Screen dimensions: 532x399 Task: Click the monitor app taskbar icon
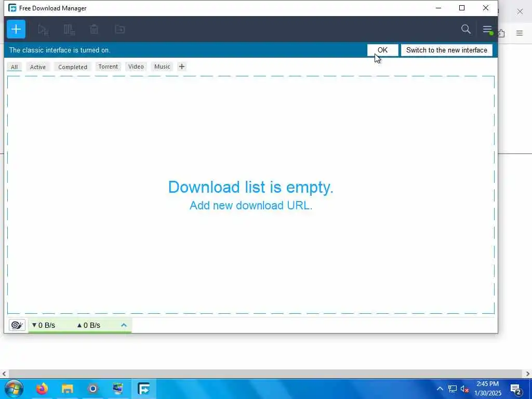[118, 389]
